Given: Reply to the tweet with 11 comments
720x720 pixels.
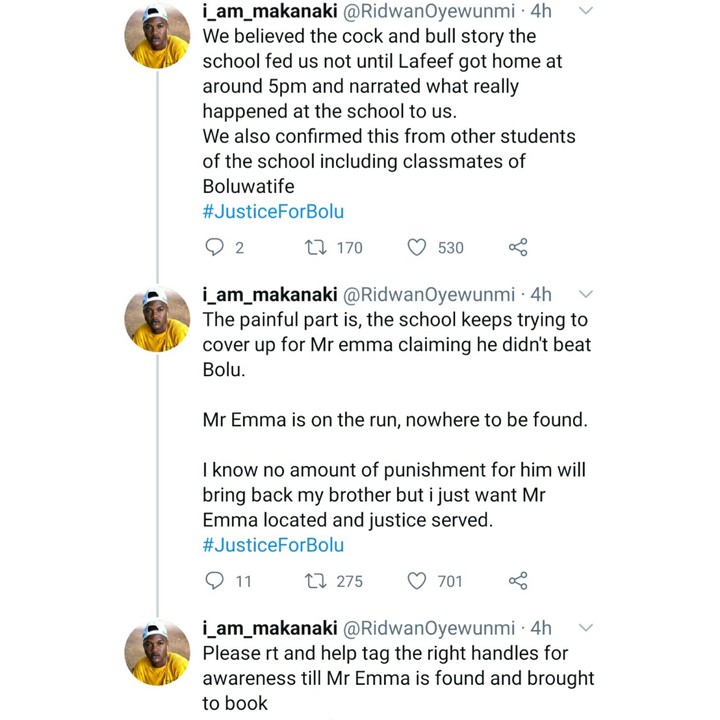Looking at the screenshot, I should point(214,581).
